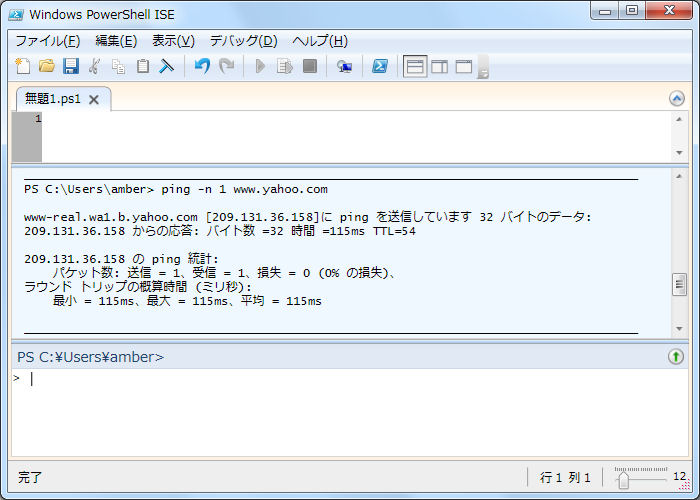Open the 編集(E) menu
This screenshot has width=700, height=500.
[116, 41]
